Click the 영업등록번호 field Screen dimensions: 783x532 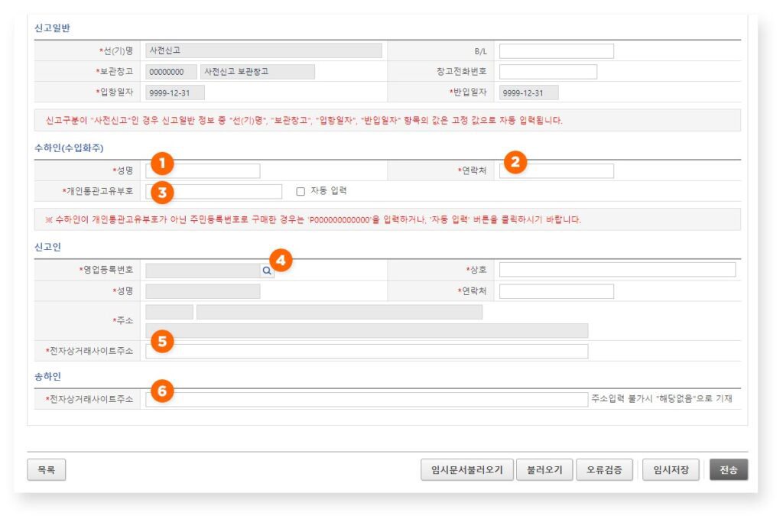[203, 271]
